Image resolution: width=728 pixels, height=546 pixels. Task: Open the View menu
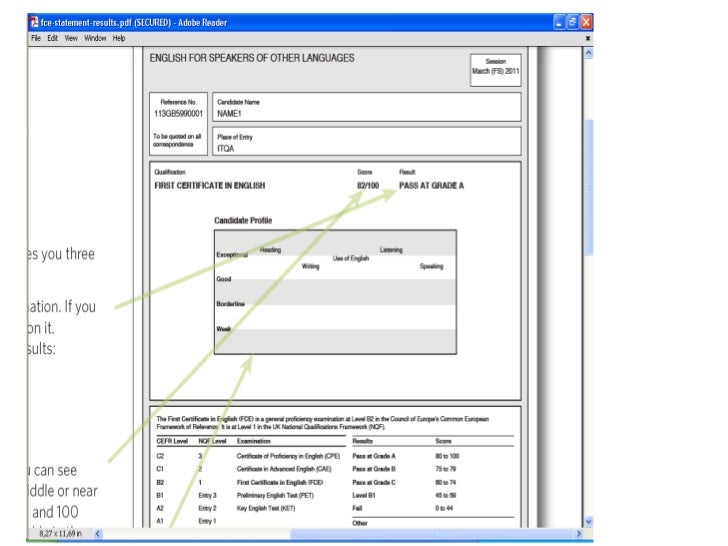click(71, 38)
